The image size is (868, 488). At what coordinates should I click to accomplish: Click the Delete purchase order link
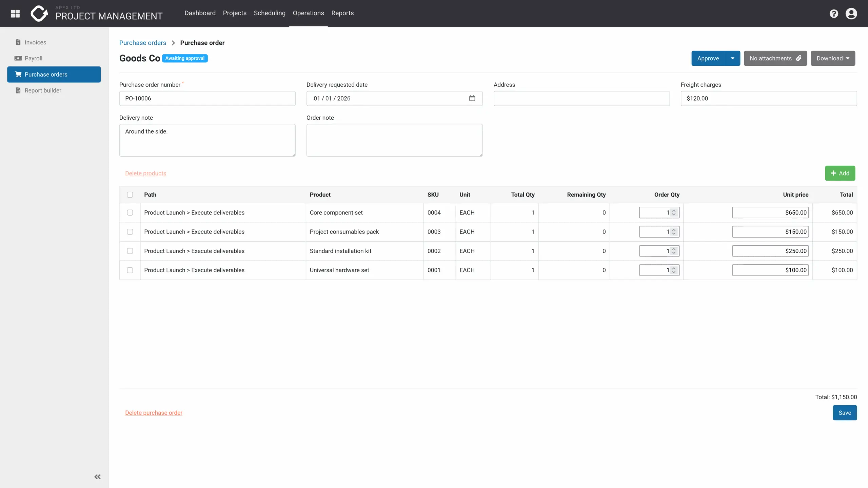[x=154, y=413]
